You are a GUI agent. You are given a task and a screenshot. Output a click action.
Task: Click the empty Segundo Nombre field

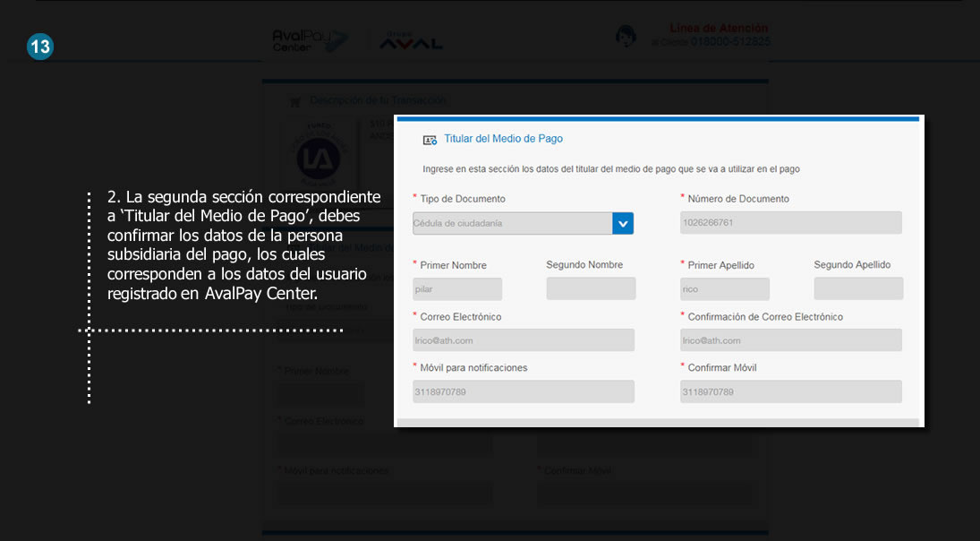tap(591, 288)
